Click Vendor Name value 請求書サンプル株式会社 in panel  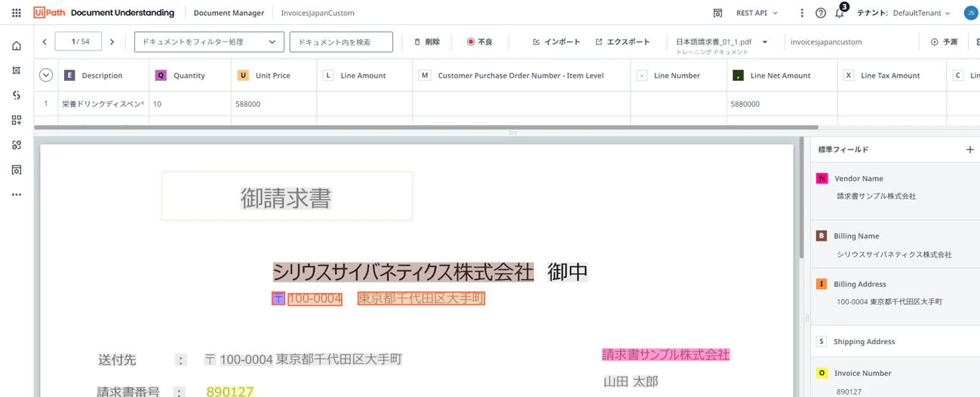876,196
